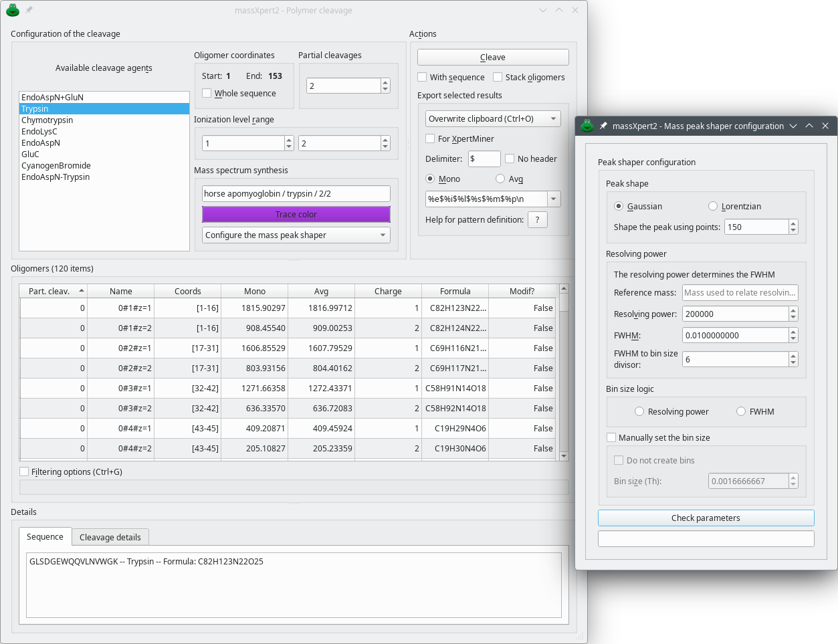This screenshot has width=838, height=644.
Task: Click the frog icon in Mass peak shaper title bar
Action: pyautogui.click(x=587, y=126)
